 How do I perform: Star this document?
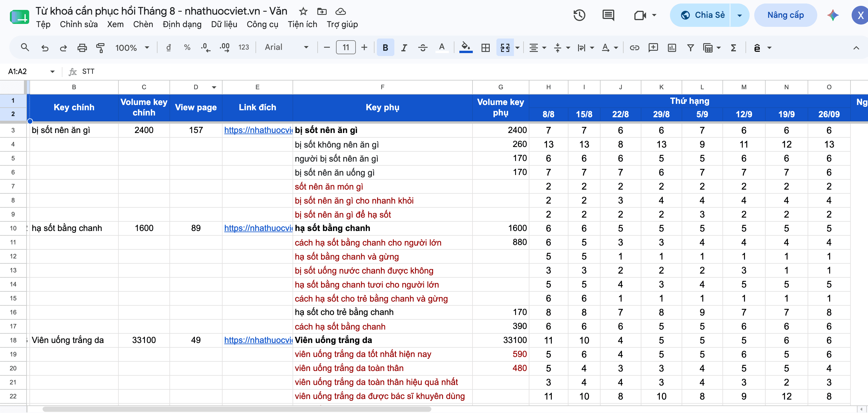[x=303, y=11]
